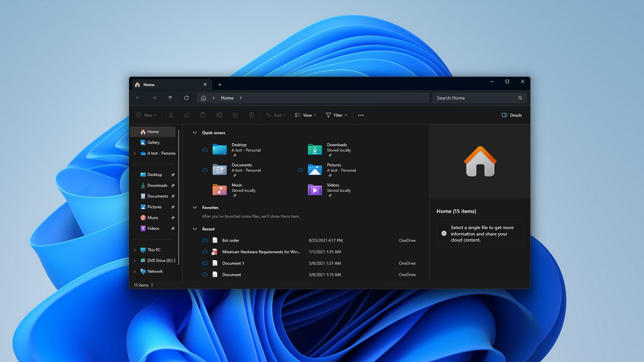644x362 pixels.
Task: Click the Share icon in toolbar
Action: (235, 115)
